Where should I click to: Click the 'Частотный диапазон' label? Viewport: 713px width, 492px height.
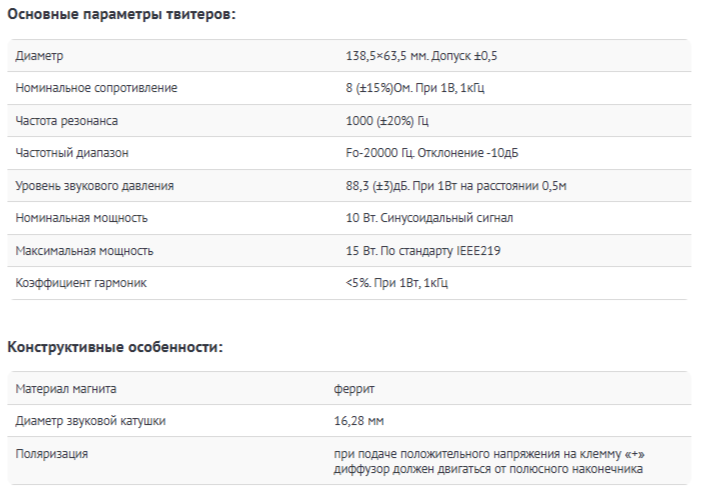point(72,153)
